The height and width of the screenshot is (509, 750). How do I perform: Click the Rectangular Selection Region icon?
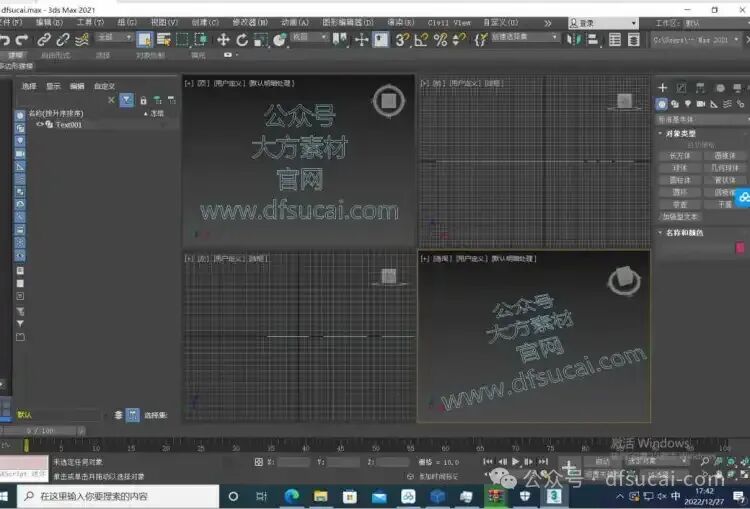point(182,40)
